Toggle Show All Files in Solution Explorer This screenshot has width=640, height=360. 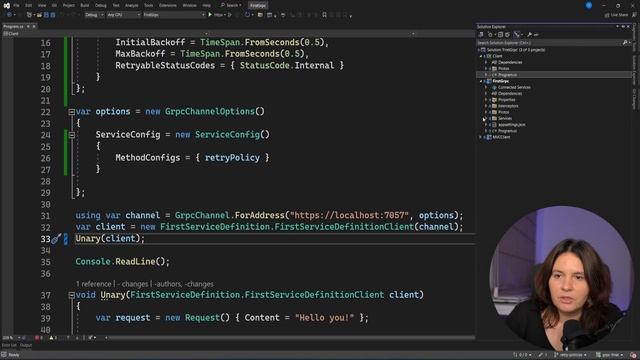[507, 35]
